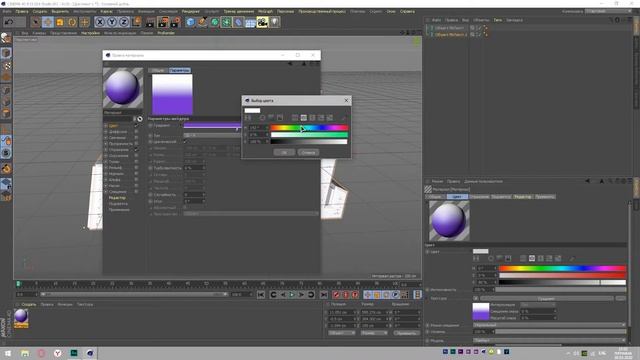Open the texture arrow dropdown in the Attribute Manager
Image resolution: width=640 pixels, height=360 pixels.
[476, 298]
